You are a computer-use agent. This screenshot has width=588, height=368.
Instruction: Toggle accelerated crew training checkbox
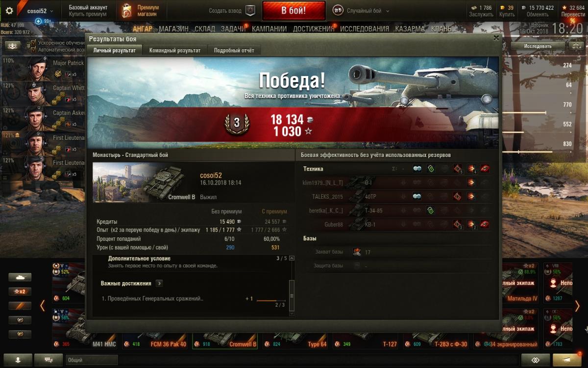(33, 43)
